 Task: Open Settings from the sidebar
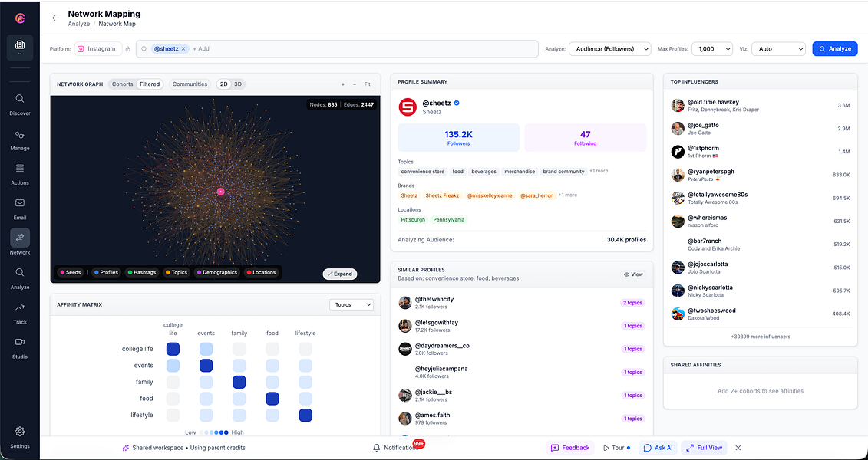[20, 437]
